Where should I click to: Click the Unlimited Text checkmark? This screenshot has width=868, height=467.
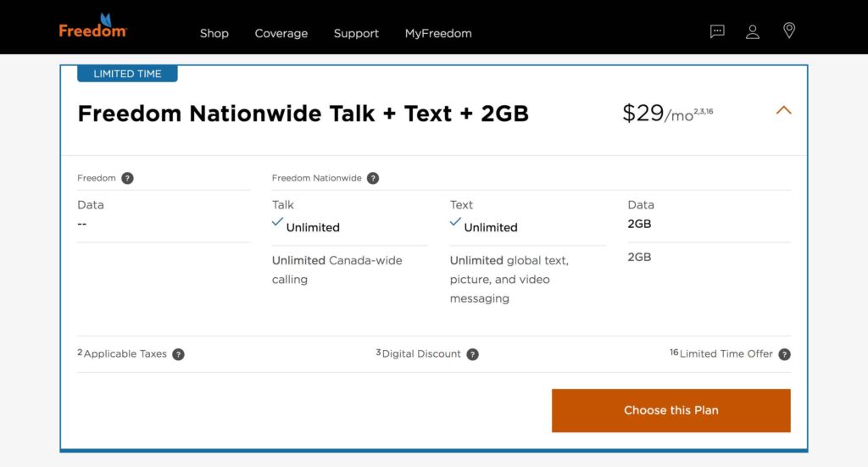[455, 222]
